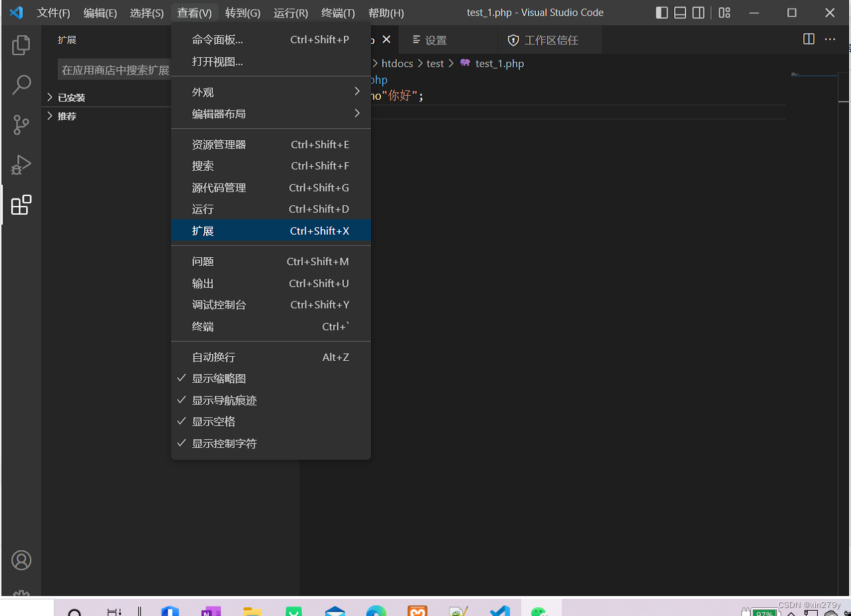The height and width of the screenshot is (616, 851).
Task: Open the Accounts icon in activity bar
Action: coord(21,560)
